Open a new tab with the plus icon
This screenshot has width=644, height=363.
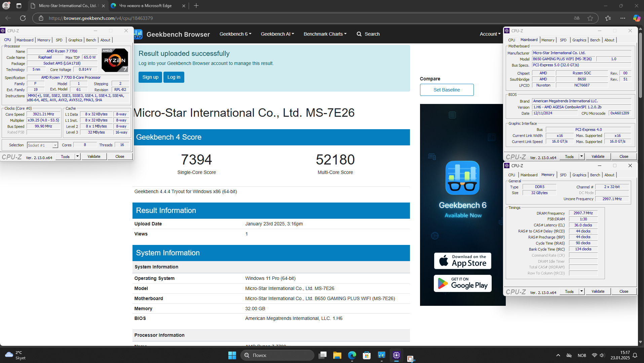coord(196,6)
